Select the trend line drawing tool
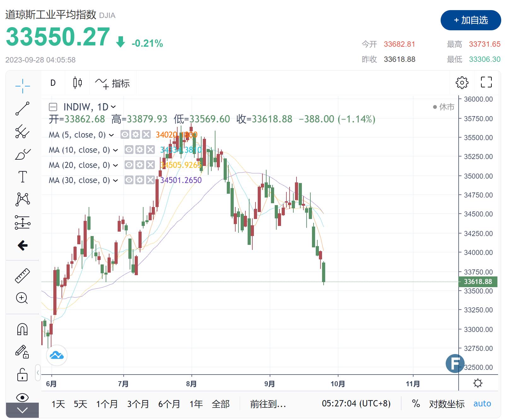 22,109
